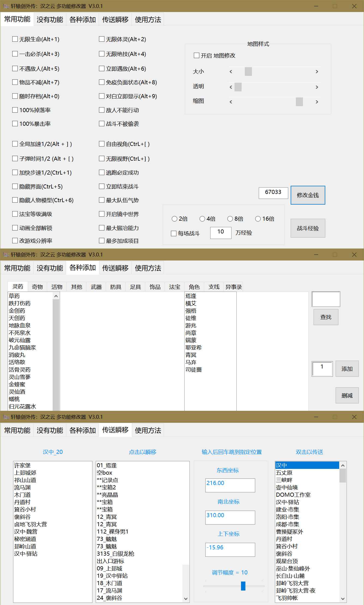Click the 调节幅度 slider handle

(243, 586)
